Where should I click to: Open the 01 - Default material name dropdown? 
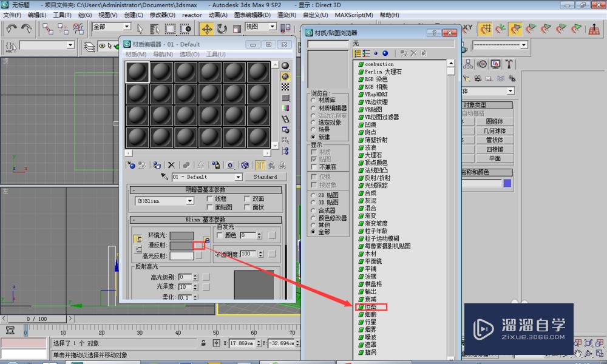point(238,177)
